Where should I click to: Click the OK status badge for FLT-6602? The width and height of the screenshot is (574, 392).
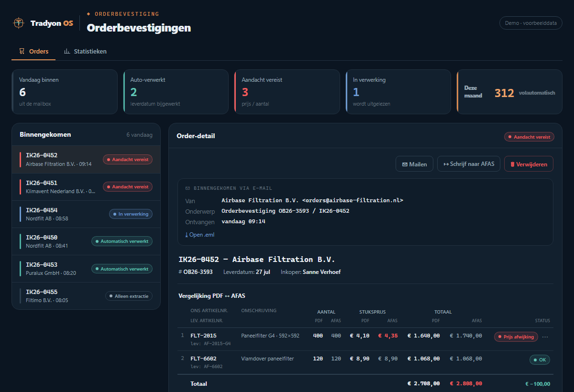coord(540,360)
